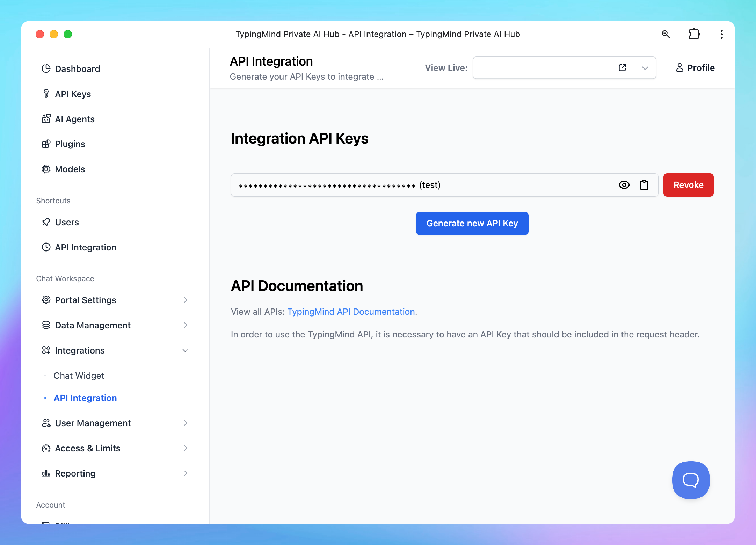756x545 pixels.
Task: Click the Integration API Keys heading
Action: tap(299, 138)
